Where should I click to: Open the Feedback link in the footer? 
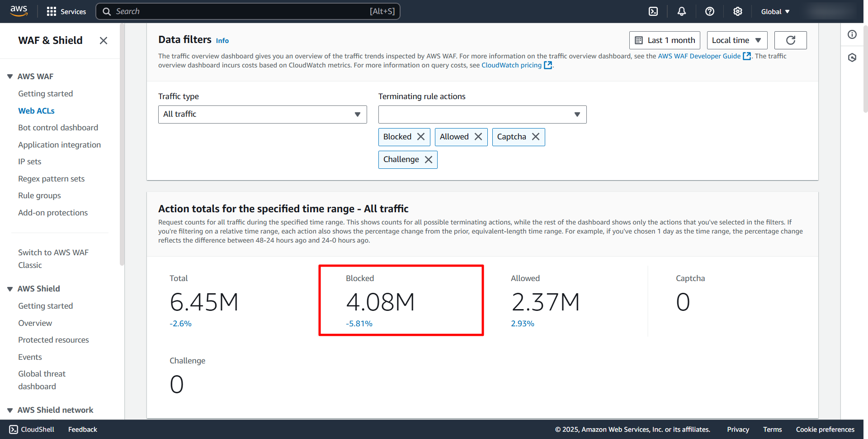pyautogui.click(x=82, y=429)
